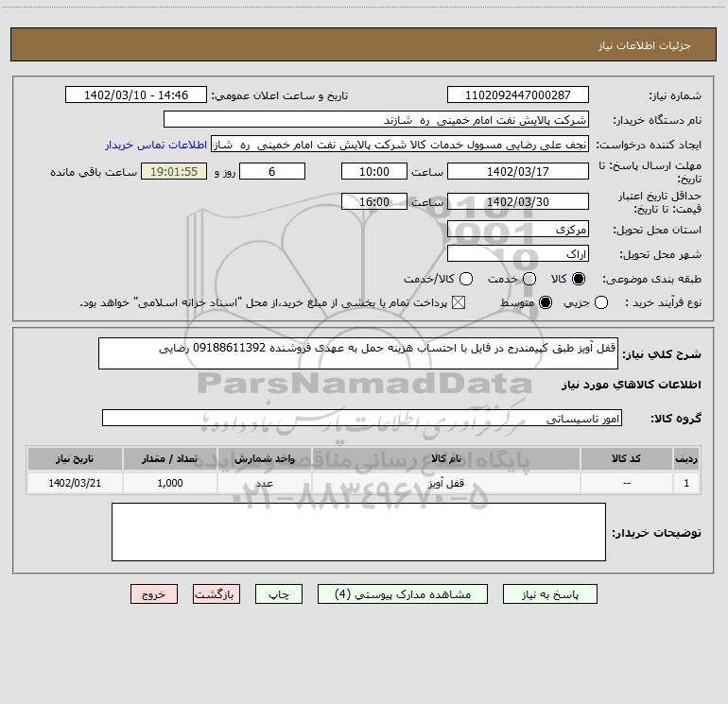Click the validity time 16:00 field

point(374,201)
